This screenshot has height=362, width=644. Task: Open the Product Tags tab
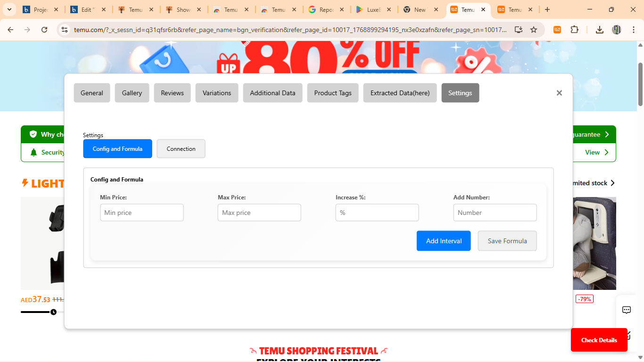[x=333, y=93]
